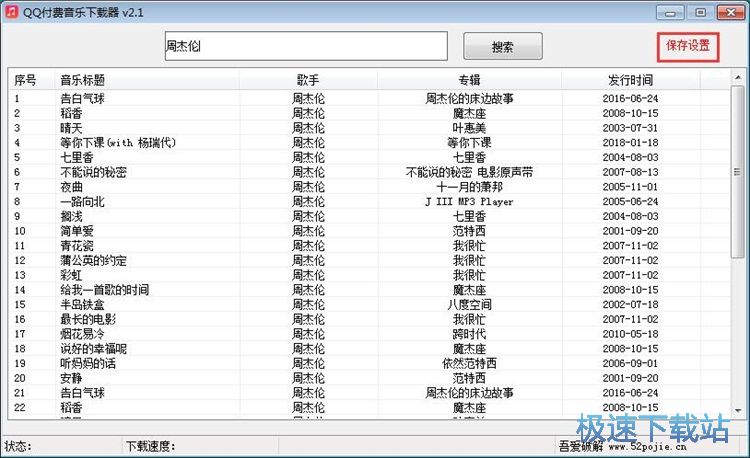750x458 pixels.
Task: Click release date 2003-07-31
Action: (x=630, y=128)
